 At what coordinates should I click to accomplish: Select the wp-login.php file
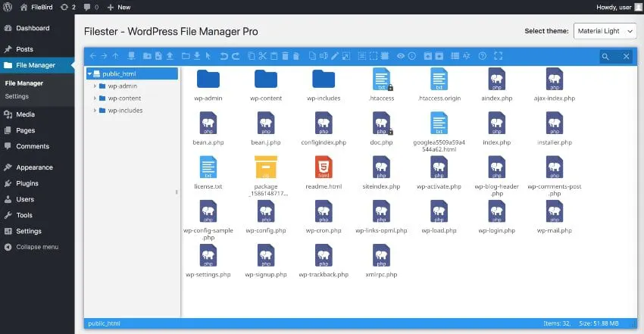point(496,217)
